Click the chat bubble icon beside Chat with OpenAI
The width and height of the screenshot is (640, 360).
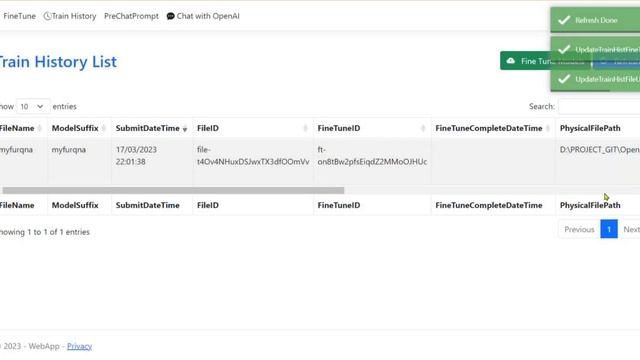[x=171, y=16]
